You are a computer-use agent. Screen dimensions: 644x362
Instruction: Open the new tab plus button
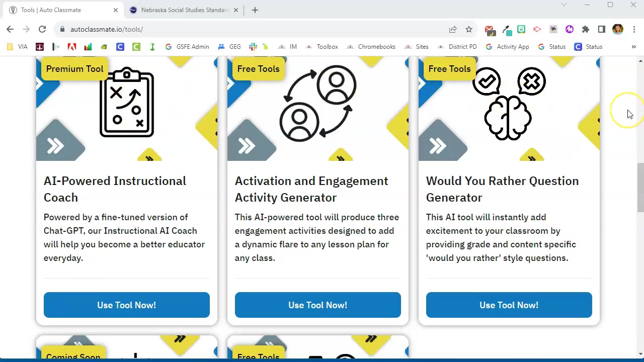(255, 10)
